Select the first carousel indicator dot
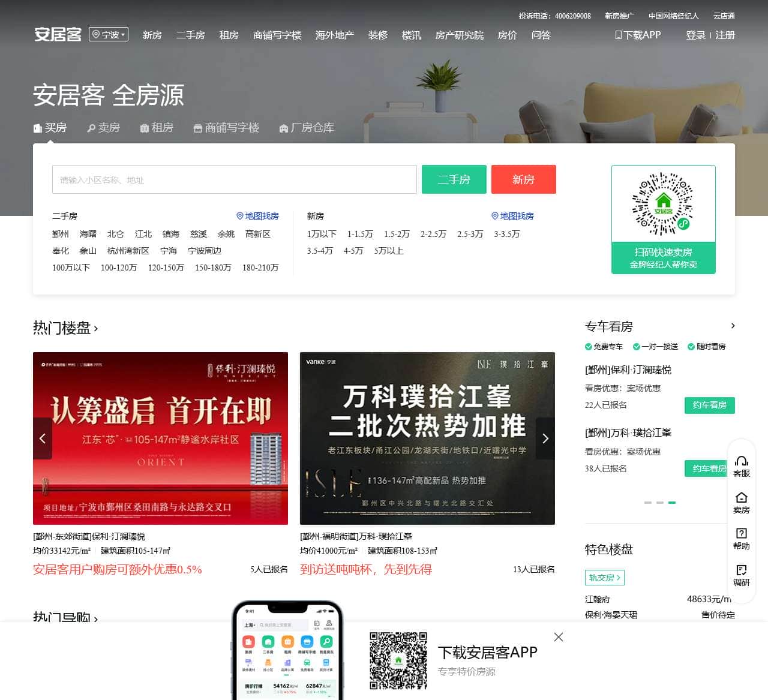Viewport: 768px width, 700px height. 648,503
